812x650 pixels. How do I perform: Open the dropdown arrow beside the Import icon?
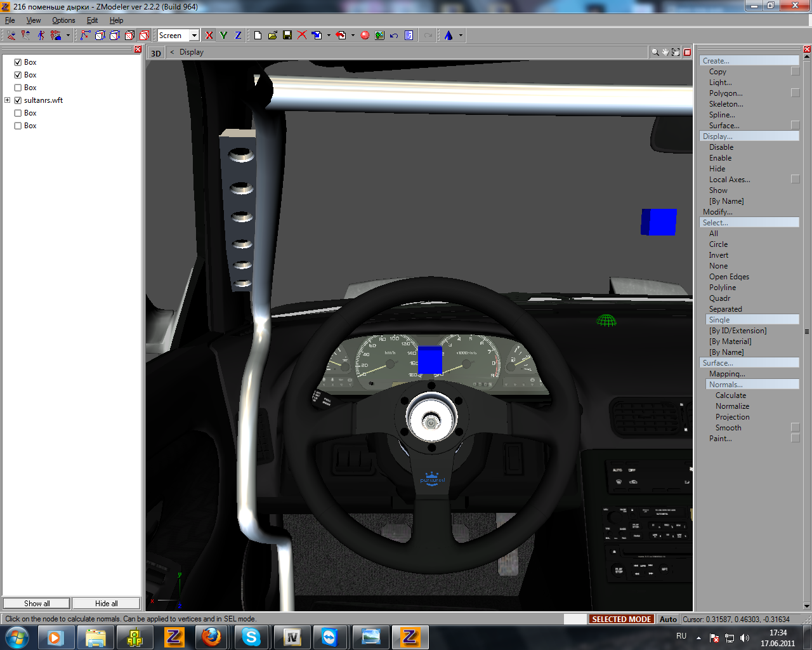329,36
